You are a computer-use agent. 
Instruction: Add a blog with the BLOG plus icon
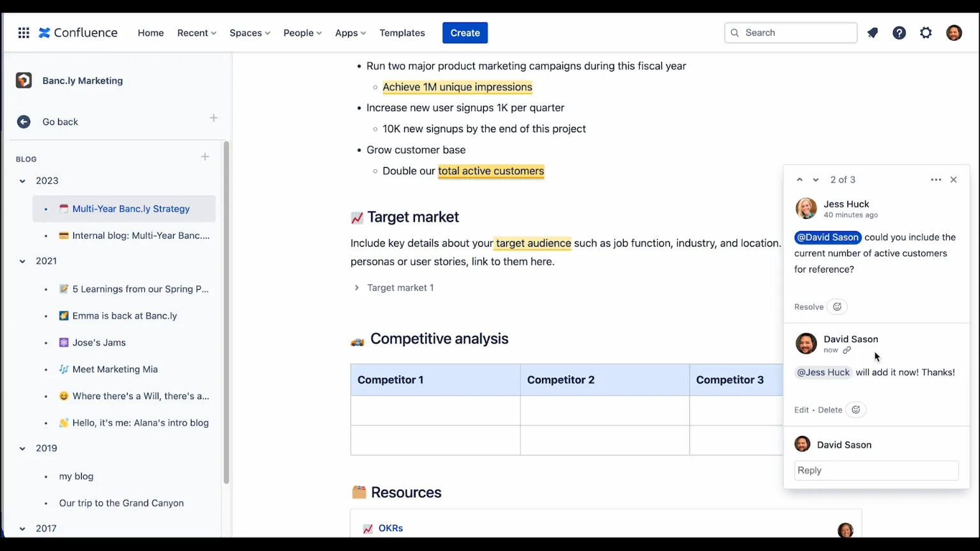[x=205, y=157]
